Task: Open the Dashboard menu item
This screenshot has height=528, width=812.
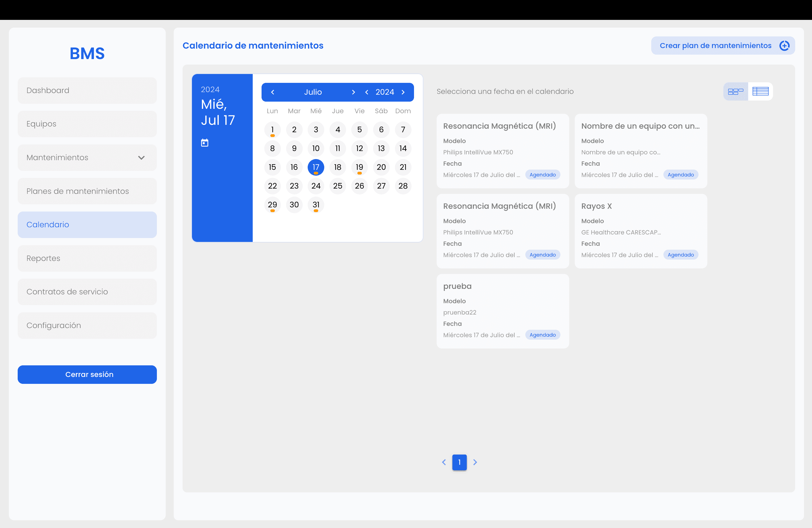Action: point(87,90)
